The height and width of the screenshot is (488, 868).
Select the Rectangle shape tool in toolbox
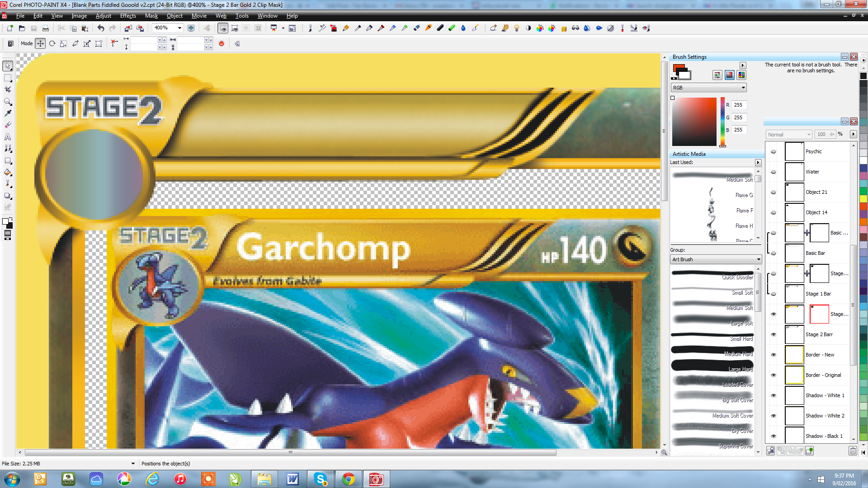point(8,160)
